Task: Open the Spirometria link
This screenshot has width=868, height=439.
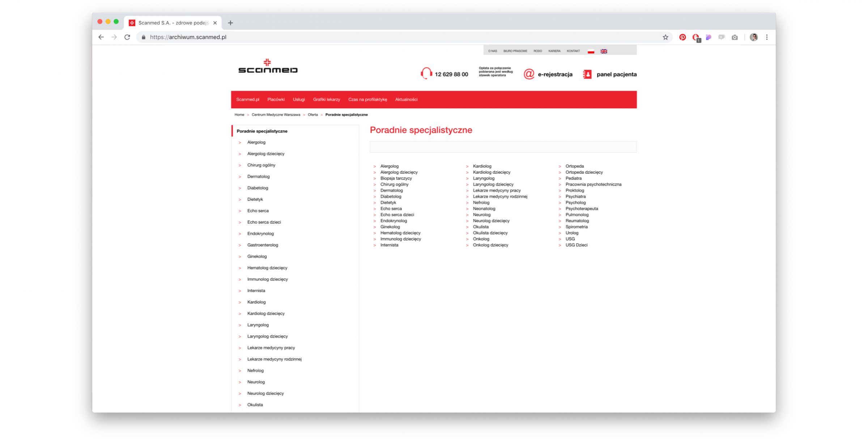Action: (576, 227)
